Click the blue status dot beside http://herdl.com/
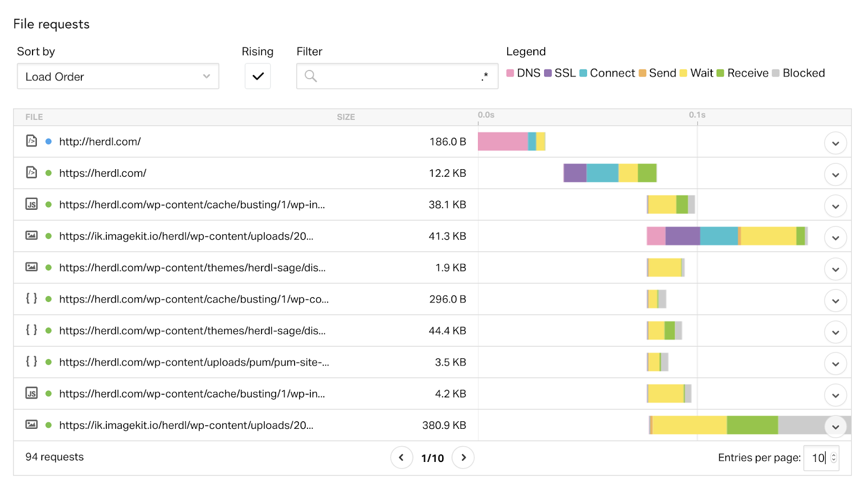This screenshot has height=495, width=868. 48,140
